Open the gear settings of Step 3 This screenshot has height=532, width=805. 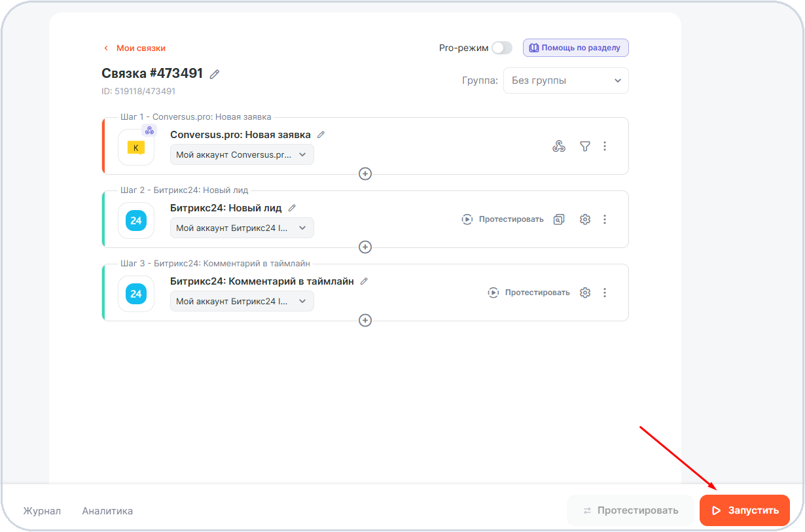585,293
